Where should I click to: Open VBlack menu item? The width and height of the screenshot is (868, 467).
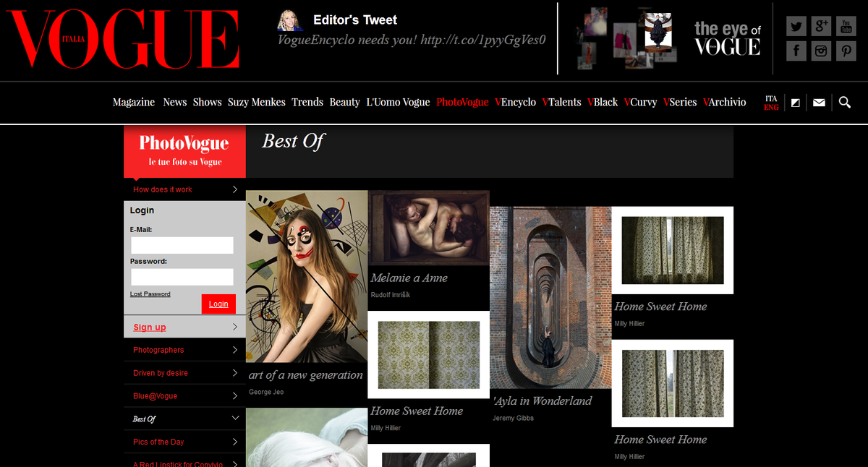coord(603,103)
